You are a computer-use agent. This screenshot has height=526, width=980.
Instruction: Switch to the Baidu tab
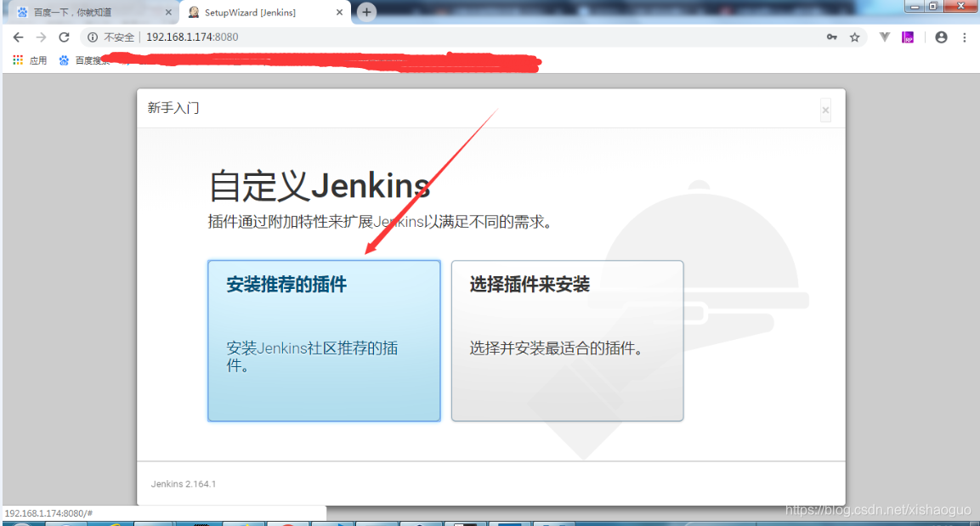(93, 13)
